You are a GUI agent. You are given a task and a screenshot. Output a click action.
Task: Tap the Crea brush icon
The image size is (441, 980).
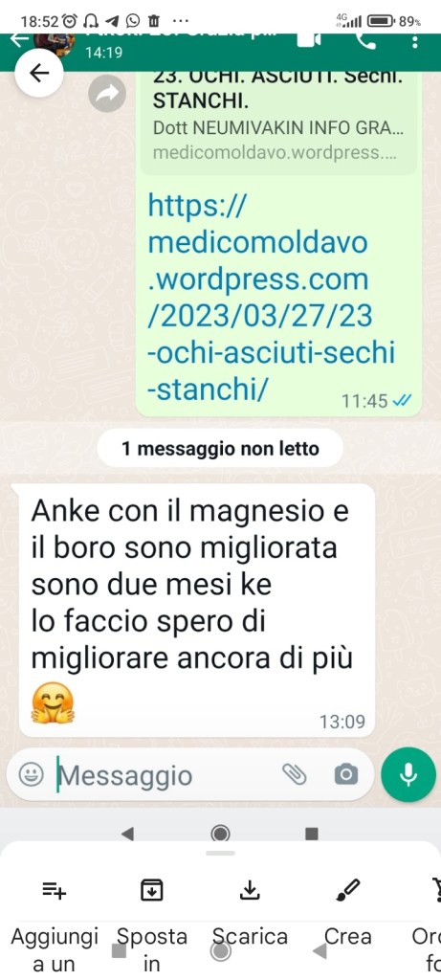click(348, 889)
